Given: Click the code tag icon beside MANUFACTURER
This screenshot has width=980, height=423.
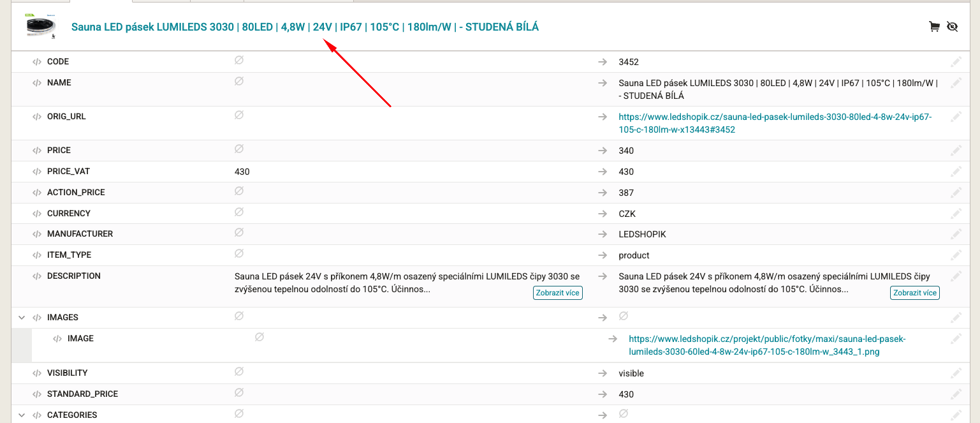Looking at the screenshot, I should coord(37,234).
